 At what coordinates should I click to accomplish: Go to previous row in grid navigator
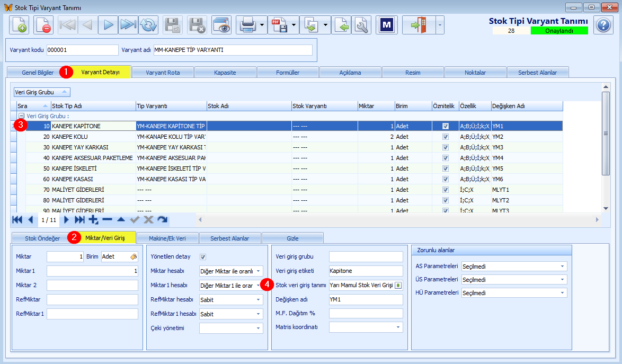31,220
